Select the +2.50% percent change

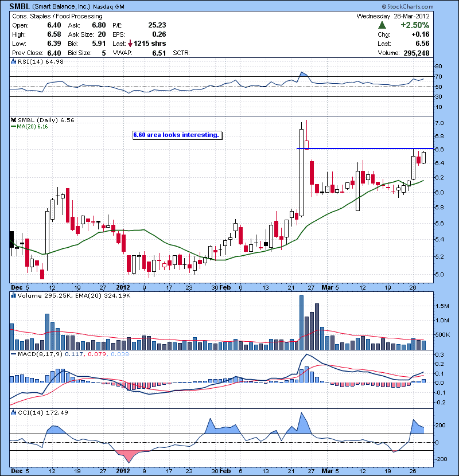click(x=415, y=25)
